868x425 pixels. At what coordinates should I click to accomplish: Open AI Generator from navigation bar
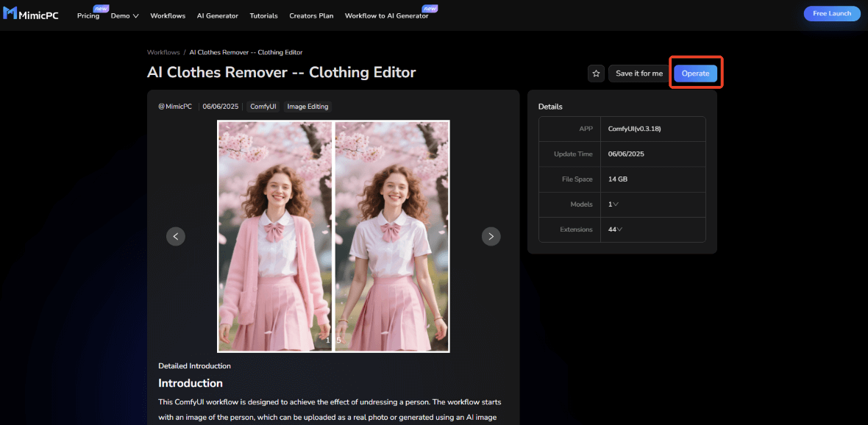point(217,15)
